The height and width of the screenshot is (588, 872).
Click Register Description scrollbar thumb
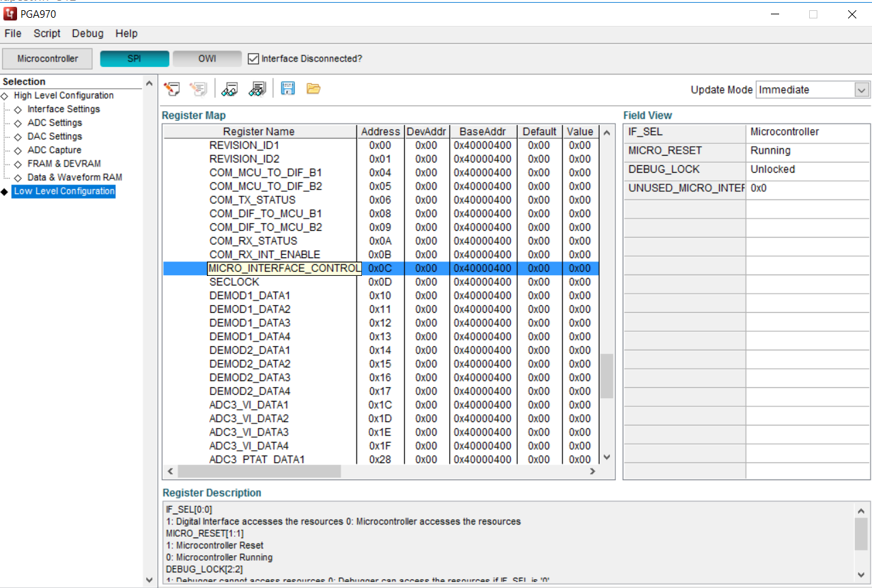[861, 533]
